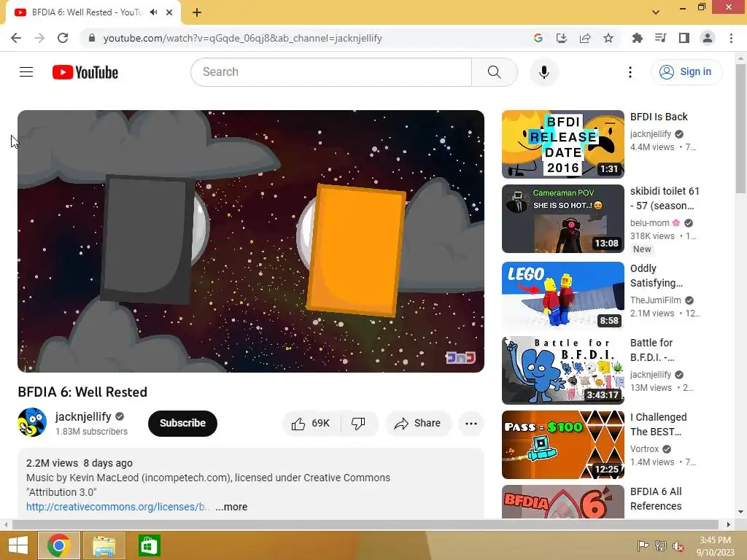Open skibidi toilet 61 - 57 thumbnail
This screenshot has height=560, width=747.
(x=562, y=219)
